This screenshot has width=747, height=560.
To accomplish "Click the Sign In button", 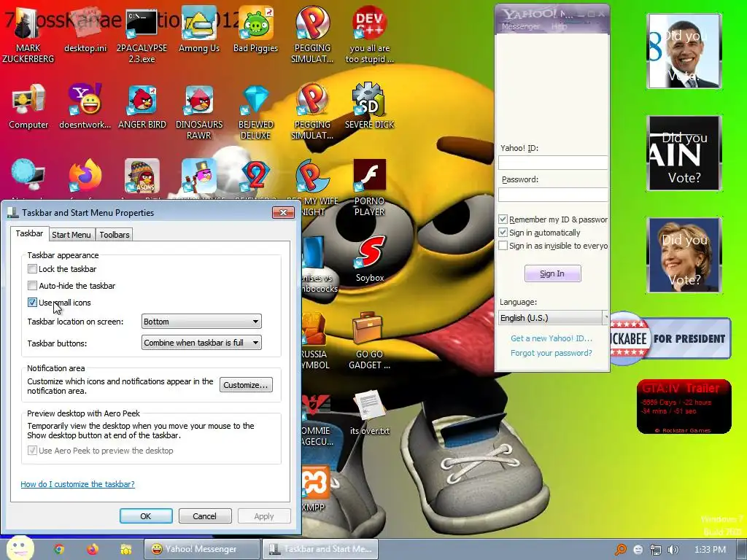I will 553,273.
